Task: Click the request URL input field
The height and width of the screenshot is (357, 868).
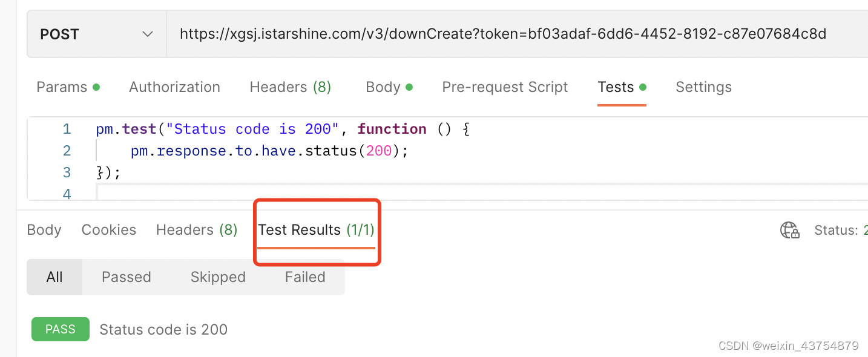Action: pos(502,34)
